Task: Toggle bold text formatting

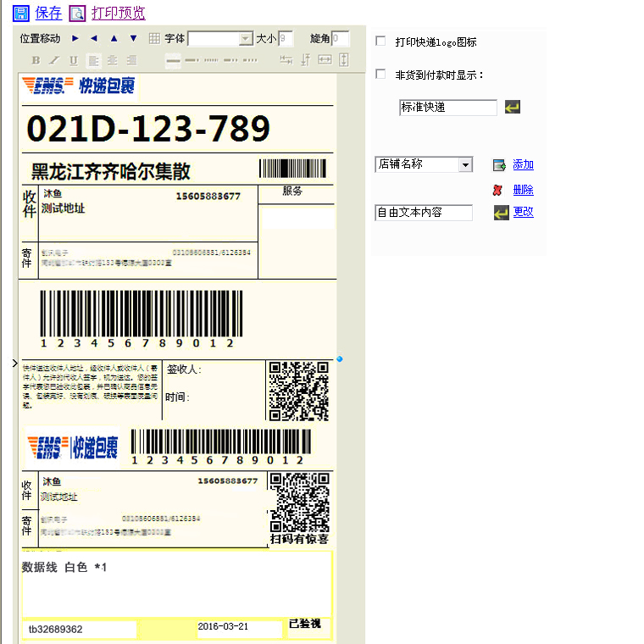Action: pos(36,60)
